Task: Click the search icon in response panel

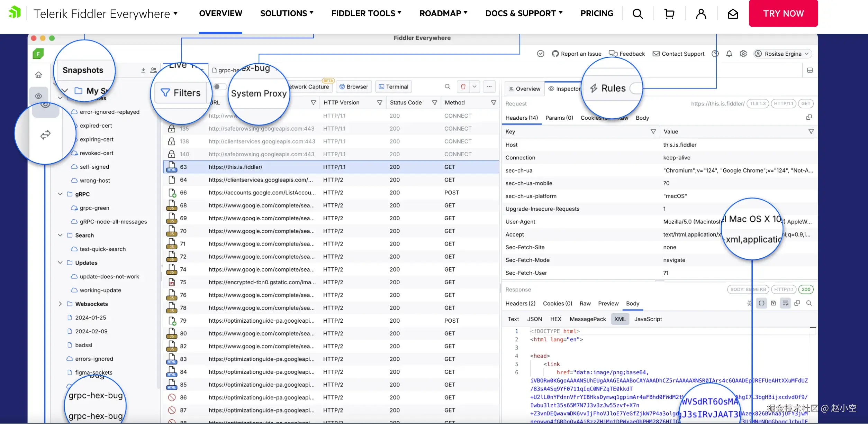Action: (x=809, y=303)
